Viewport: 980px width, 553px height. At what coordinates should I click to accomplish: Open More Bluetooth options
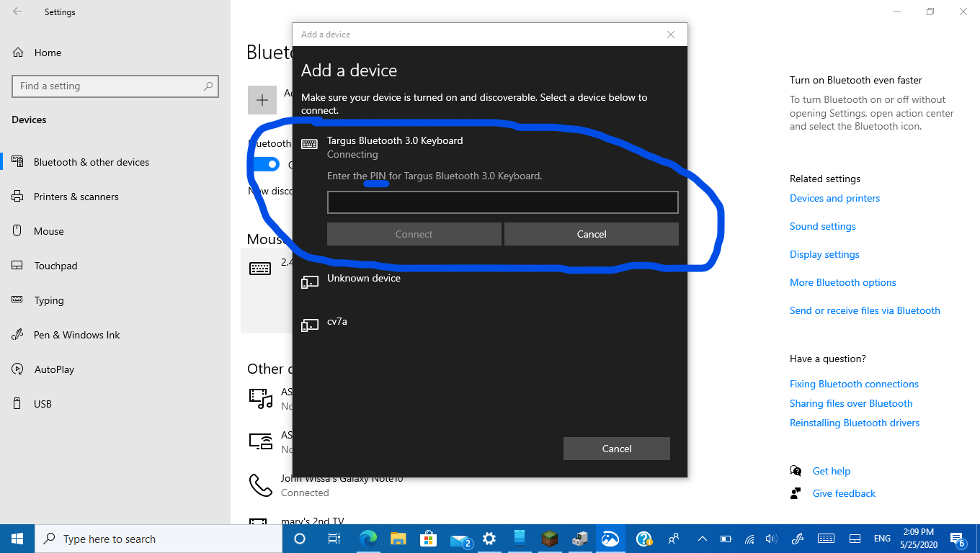coord(843,282)
